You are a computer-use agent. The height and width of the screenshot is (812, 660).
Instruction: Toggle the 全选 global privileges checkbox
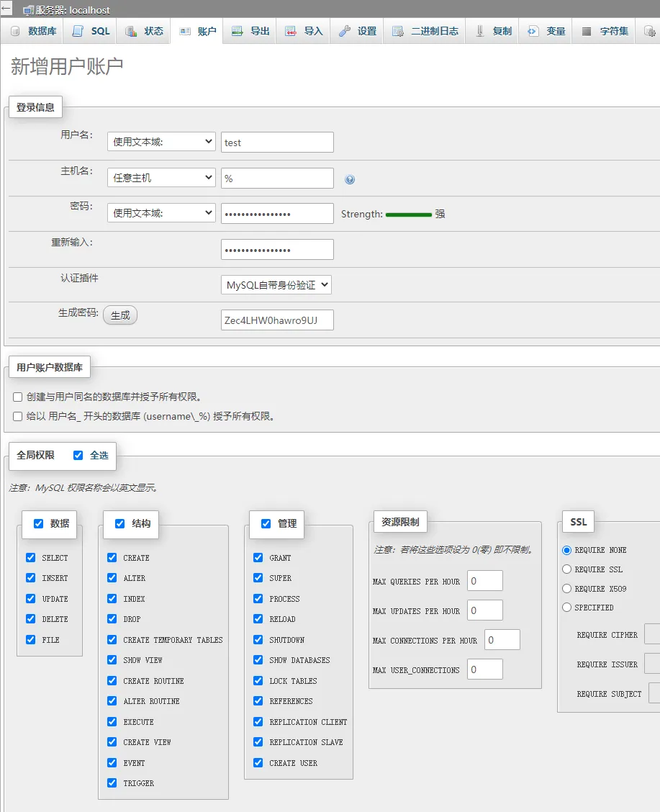[78, 455]
